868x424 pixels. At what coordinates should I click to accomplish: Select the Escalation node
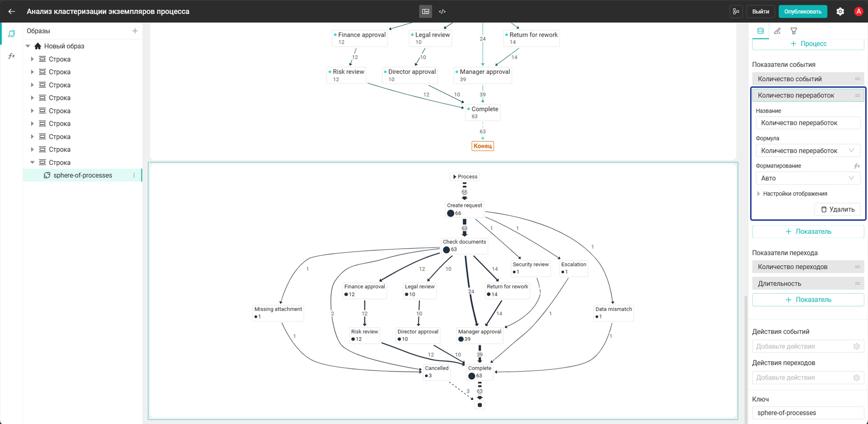pyautogui.click(x=574, y=268)
